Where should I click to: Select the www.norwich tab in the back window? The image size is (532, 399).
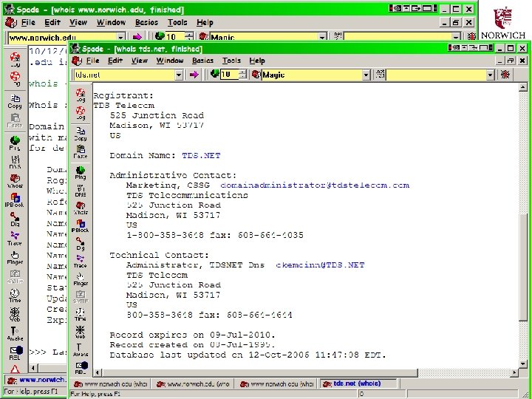click(36, 380)
